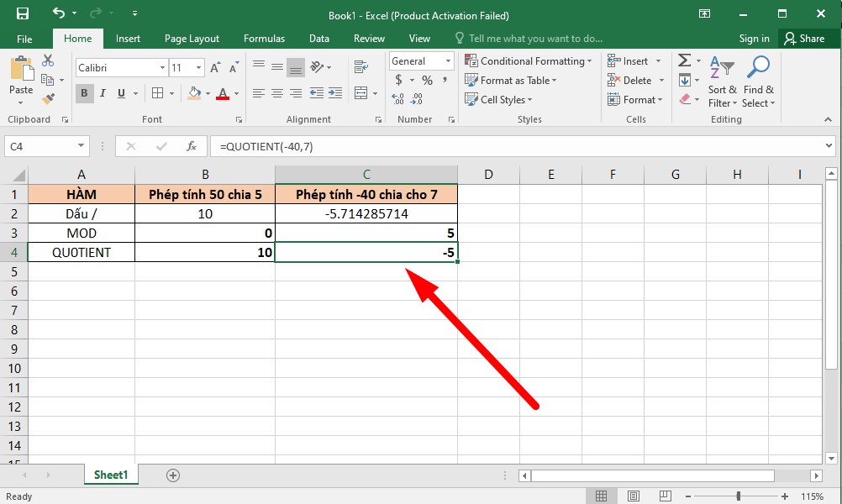The image size is (842, 504).
Task: Click the Percent Style icon
Action: (x=426, y=80)
